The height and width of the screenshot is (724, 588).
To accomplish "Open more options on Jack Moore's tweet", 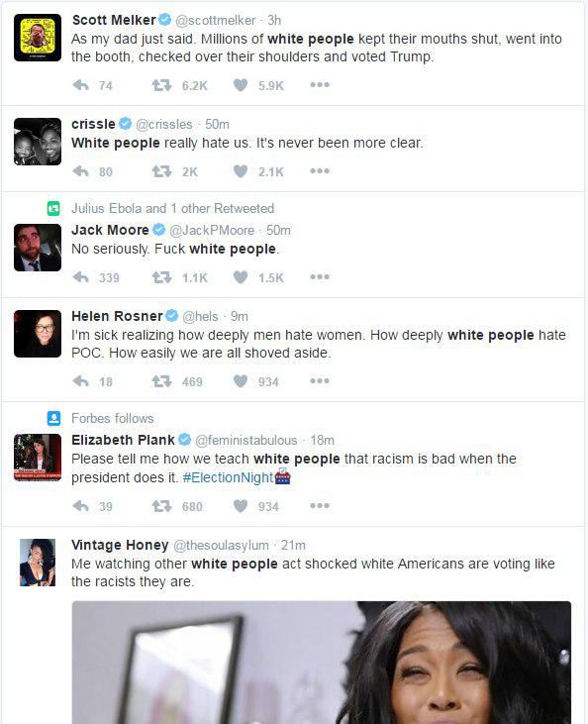I will tap(320, 276).
